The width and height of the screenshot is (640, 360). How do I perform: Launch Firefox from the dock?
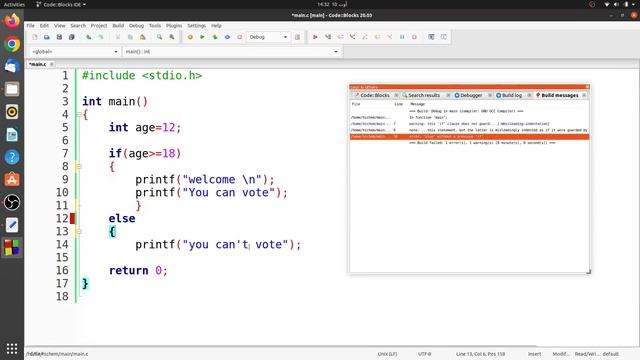point(12,20)
